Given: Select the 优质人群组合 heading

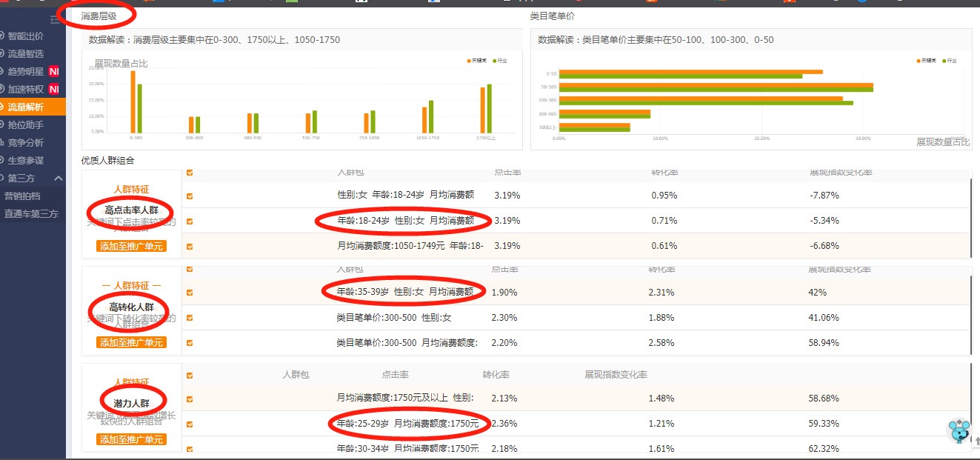Looking at the screenshot, I should click(x=107, y=160).
